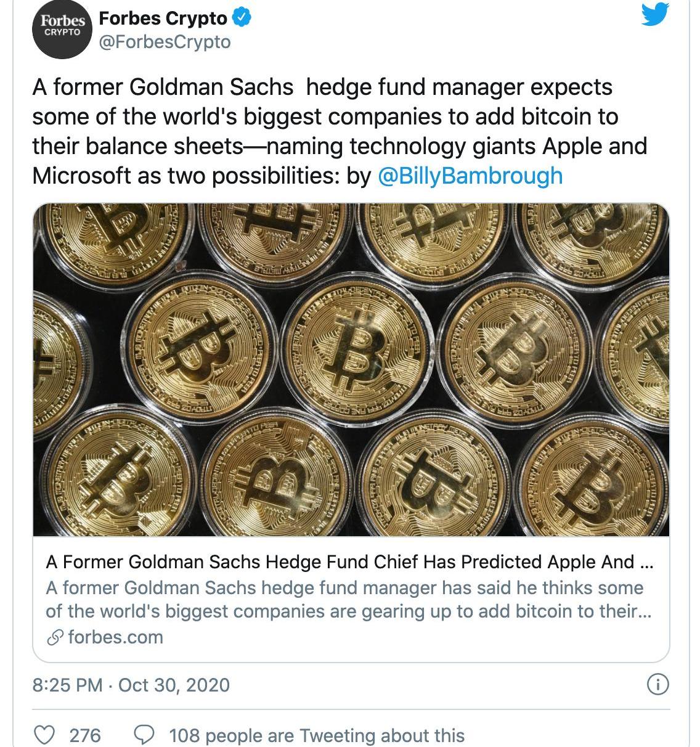The image size is (700, 747).
Task: Follow the @BillyBambrough mention link
Action: (469, 176)
